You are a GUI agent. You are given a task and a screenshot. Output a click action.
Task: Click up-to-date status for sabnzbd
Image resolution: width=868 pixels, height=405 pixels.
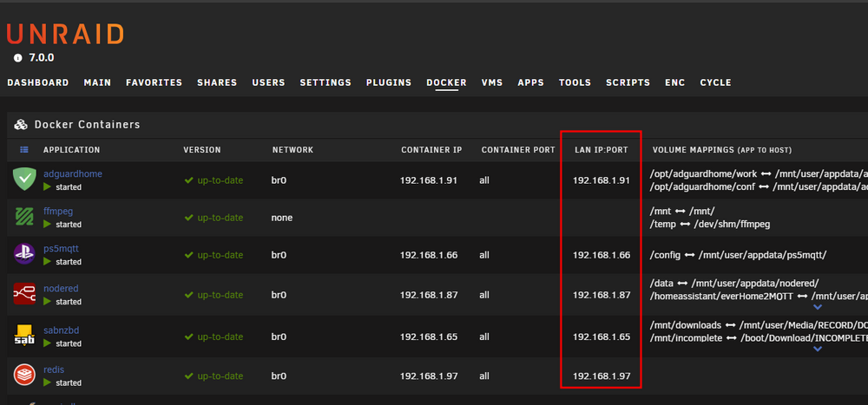[214, 336]
